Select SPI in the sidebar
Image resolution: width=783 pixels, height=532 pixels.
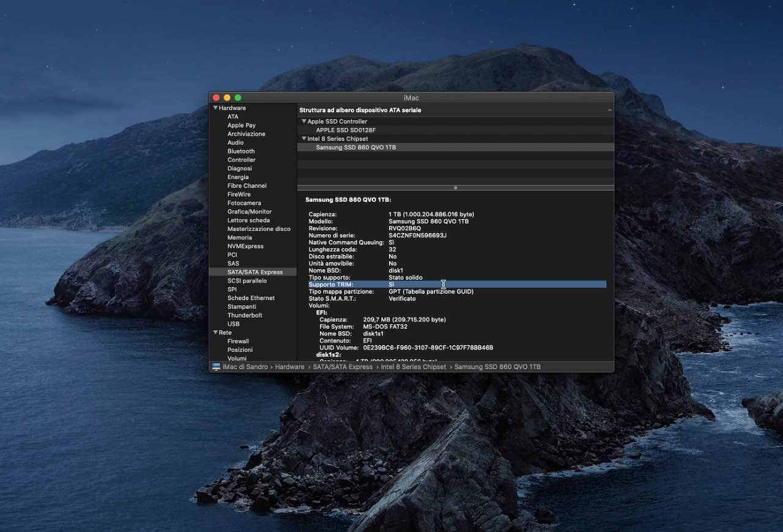(x=232, y=289)
